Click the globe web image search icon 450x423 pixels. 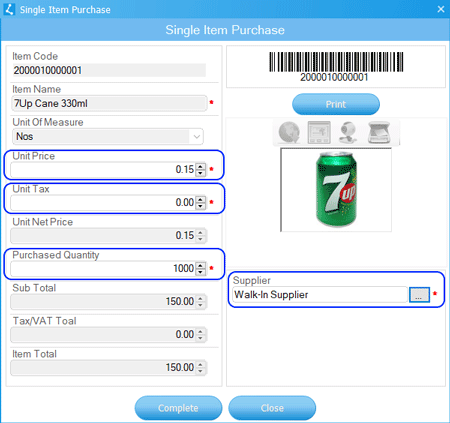click(x=289, y=132)
